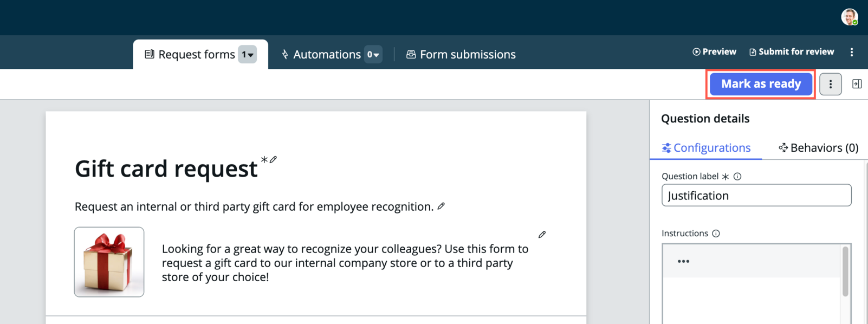This screenshot has height=324, width=868.
Task: Show info tooltip for Instructions
Action: (716, 234)
